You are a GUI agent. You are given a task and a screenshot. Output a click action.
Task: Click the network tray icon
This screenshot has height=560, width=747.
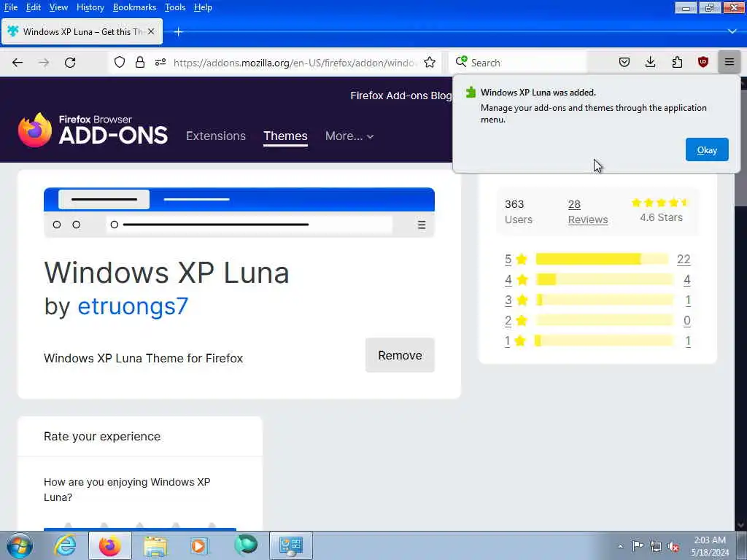656,546
